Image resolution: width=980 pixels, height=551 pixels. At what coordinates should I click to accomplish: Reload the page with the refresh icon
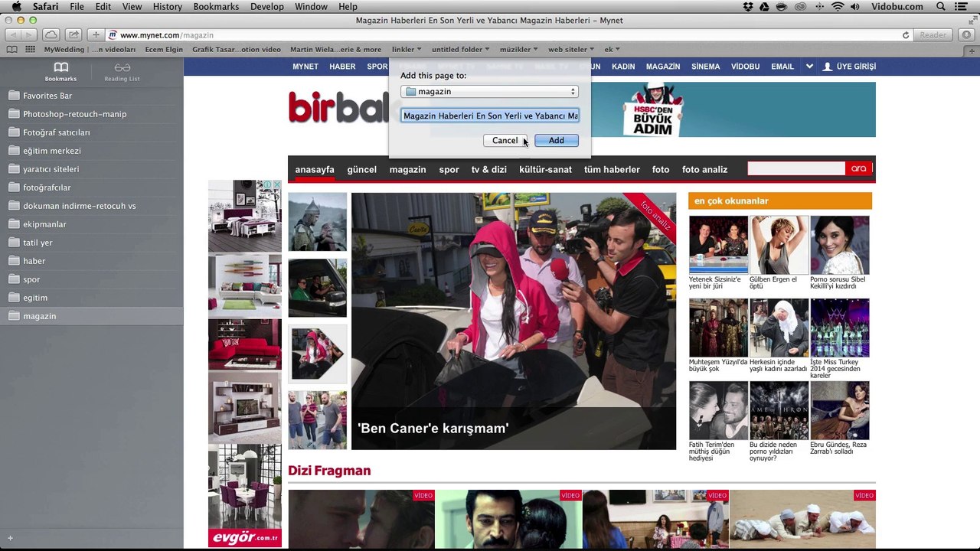(906, 35)
